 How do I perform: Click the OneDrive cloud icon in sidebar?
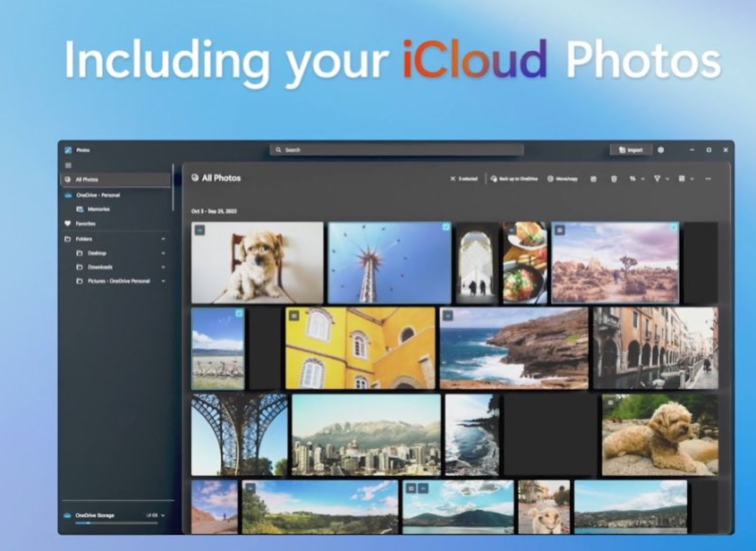68,195
